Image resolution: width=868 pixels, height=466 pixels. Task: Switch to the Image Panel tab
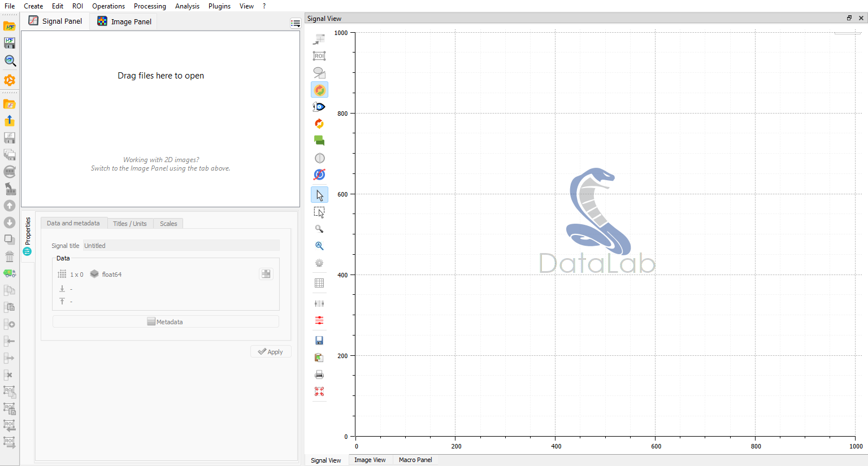124,21
